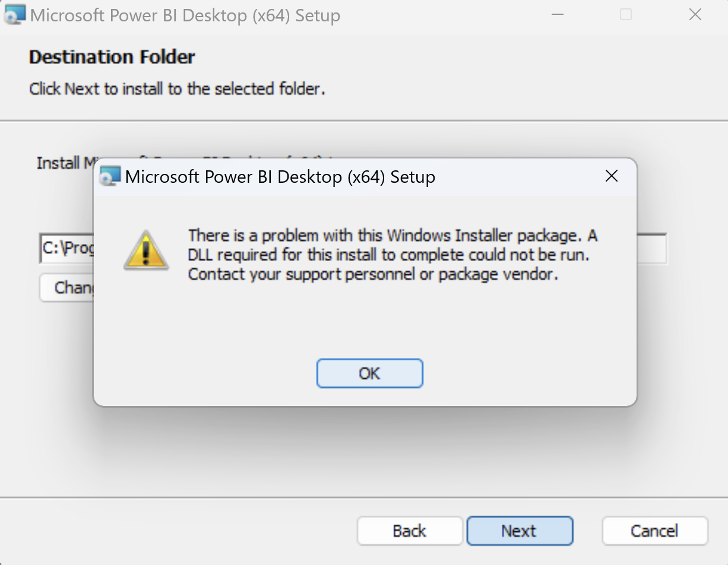This screenshot has height=565, width=728.
Task: Go Back to the previous setup step
Action: tap(409, 531)
